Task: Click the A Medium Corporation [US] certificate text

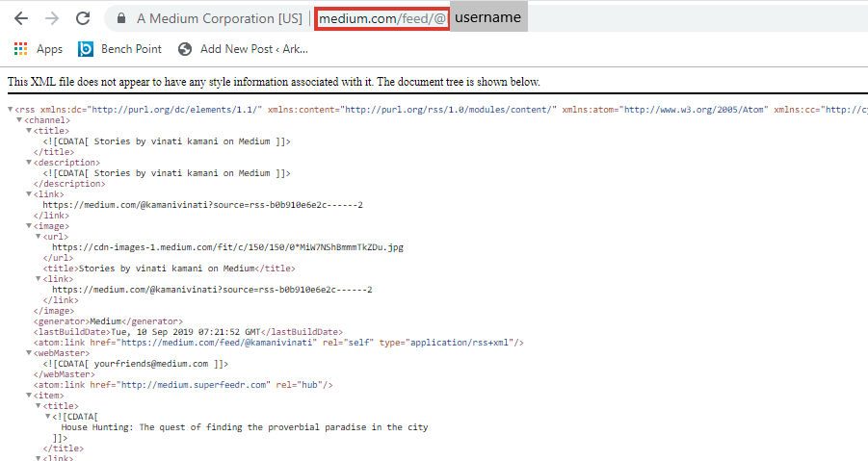Action: [x=220, y=18]
